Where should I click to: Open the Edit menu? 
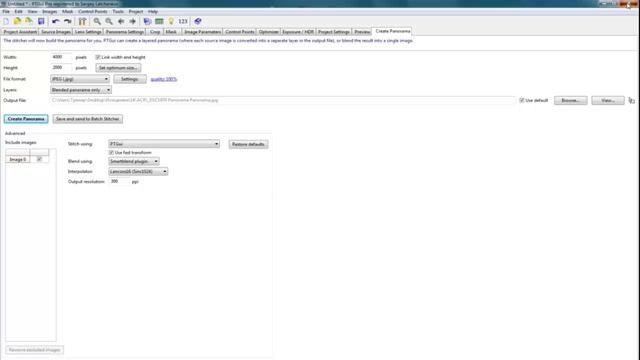coord(19,11)
